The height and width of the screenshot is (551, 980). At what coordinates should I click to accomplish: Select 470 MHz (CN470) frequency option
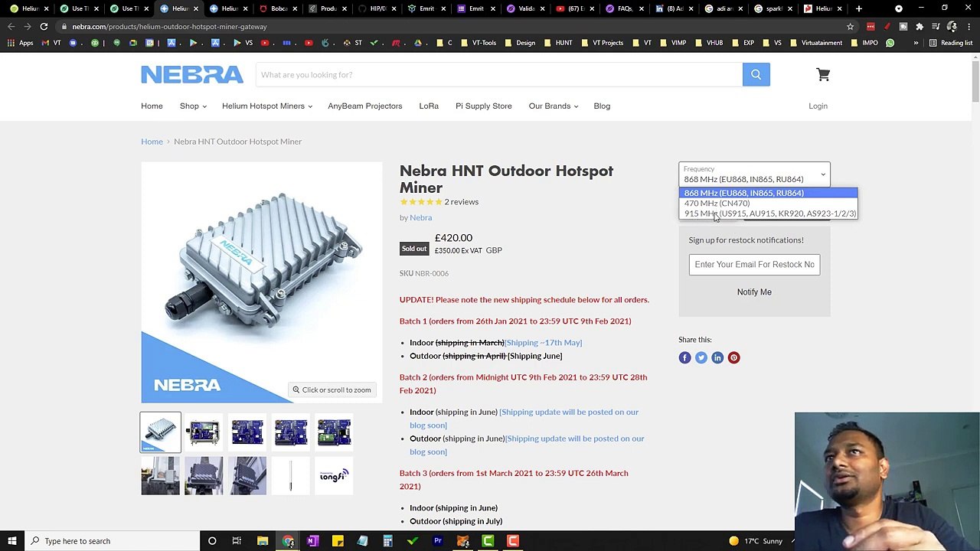(x=768, y=204)
